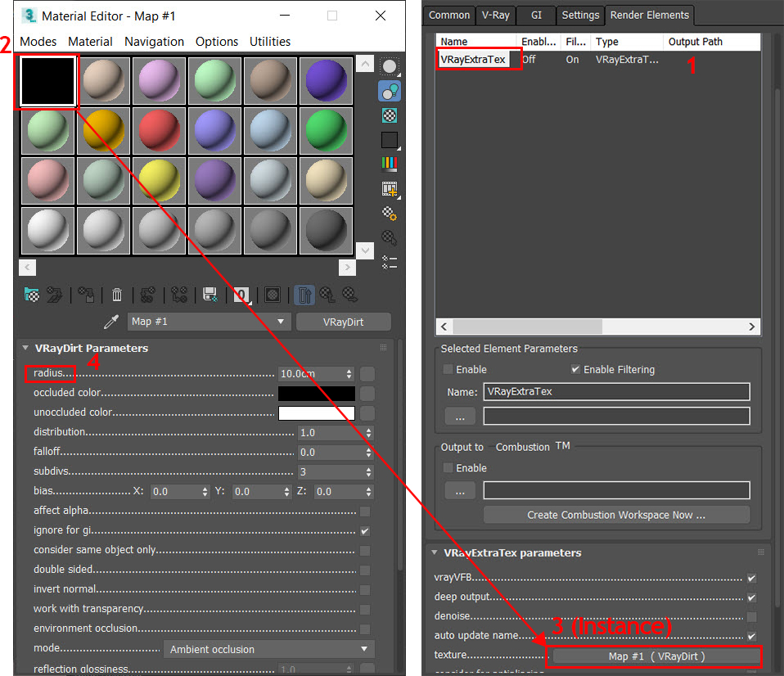
Task: Click the VRayDirt map type button
Action: click(344, 322)
